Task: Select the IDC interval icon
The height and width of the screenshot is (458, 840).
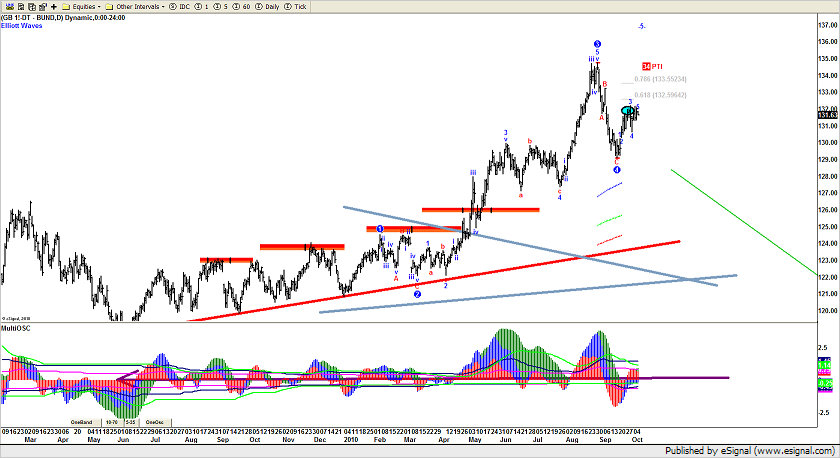Action: point(178,6)
